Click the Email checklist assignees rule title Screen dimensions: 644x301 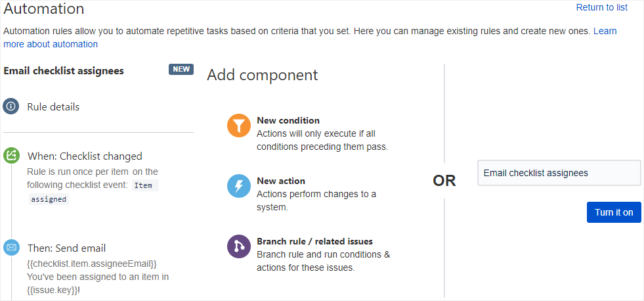pos(64,70)
